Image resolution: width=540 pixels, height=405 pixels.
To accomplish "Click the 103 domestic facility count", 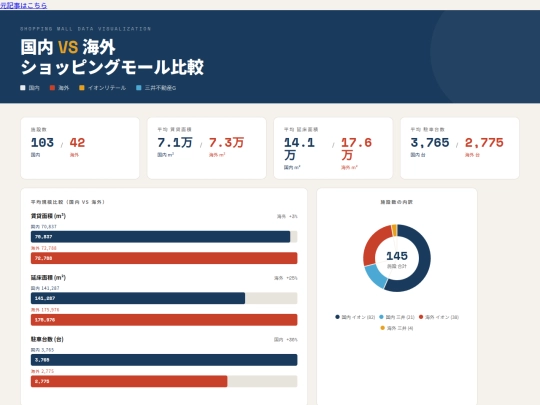I will [x=42, y=142].
